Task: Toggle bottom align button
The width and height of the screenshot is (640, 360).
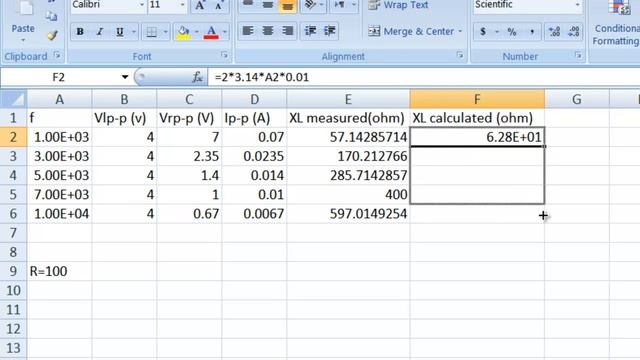Action: pyautogui.click(x=287, y=6)
